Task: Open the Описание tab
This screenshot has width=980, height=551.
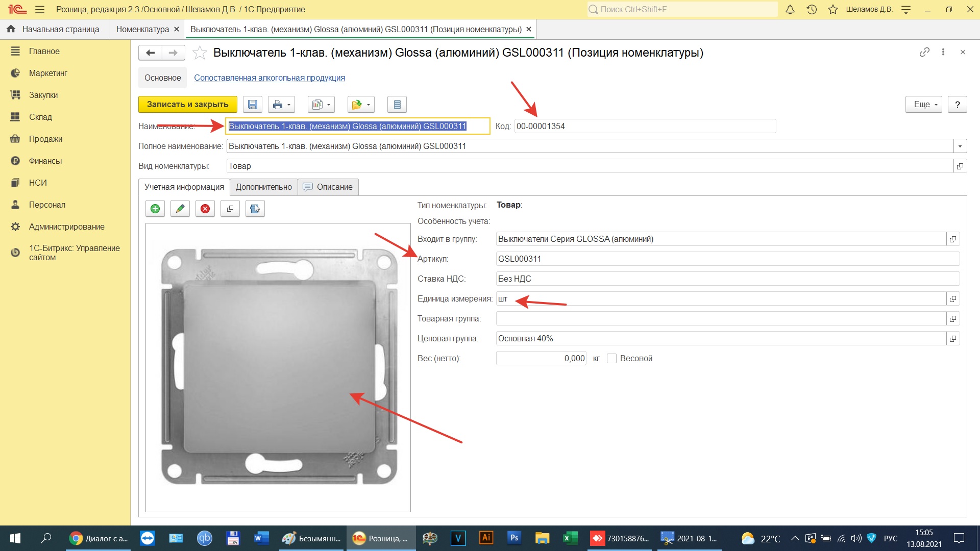Action: pyautogui.click(x=328, y=187)
